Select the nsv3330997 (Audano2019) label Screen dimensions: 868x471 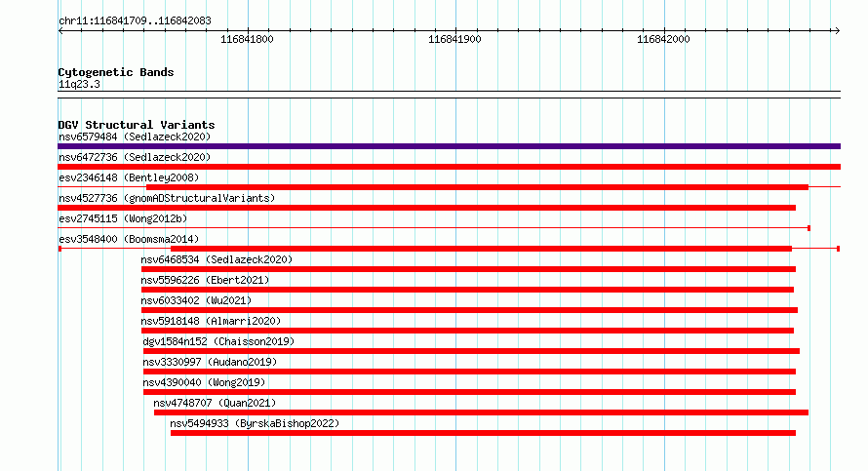pyautogui.click(x=210, y=362)
